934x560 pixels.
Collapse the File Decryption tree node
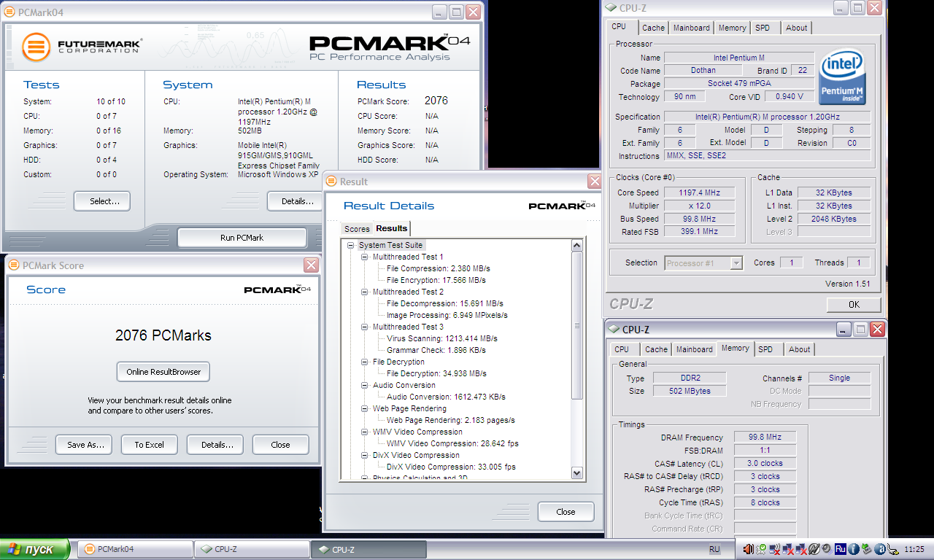tap(365, 362)
